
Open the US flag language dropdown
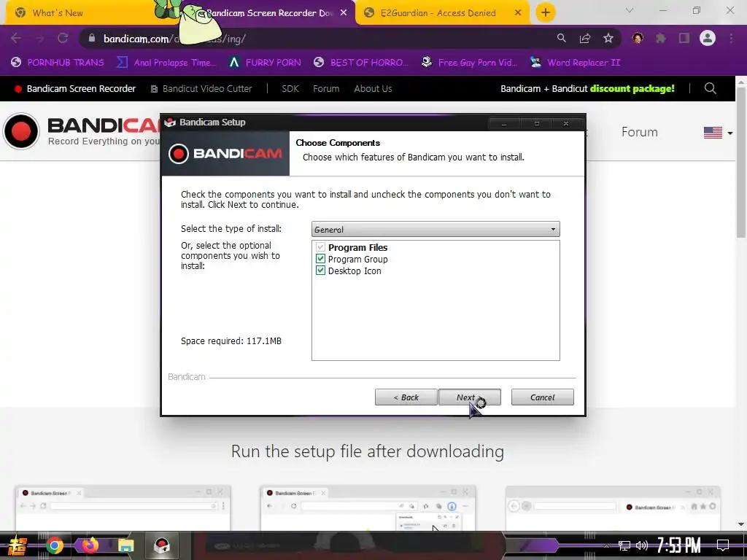tap(718, 133)
